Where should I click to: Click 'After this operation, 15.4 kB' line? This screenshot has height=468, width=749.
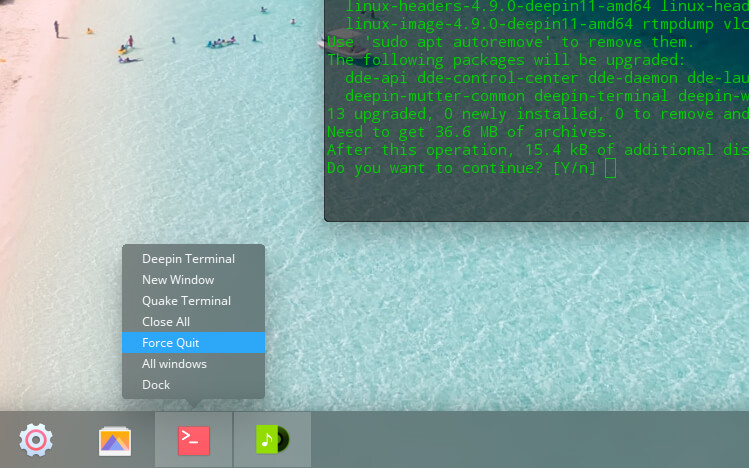click(538, 150)
